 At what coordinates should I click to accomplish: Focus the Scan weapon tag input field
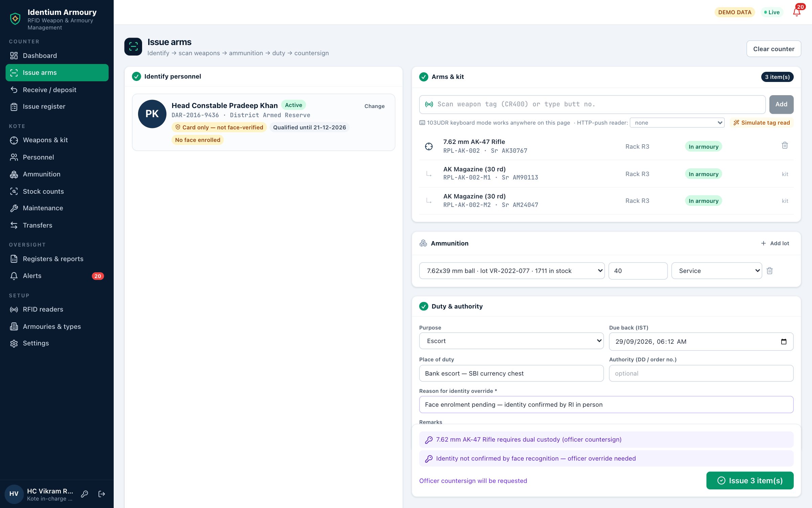(x=592, y=104)
